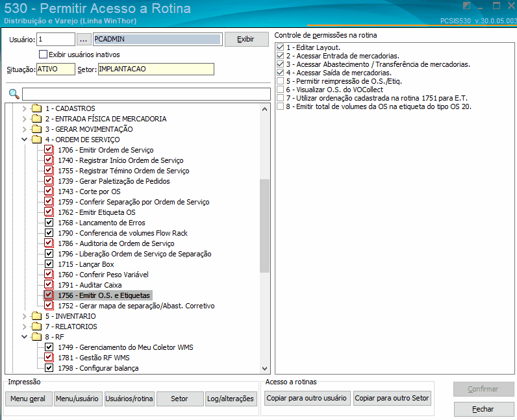Toggle checkbox for 1791 - Auditar Caixa
The height and width of the screenshot is (420, 517).
[49, 285]
